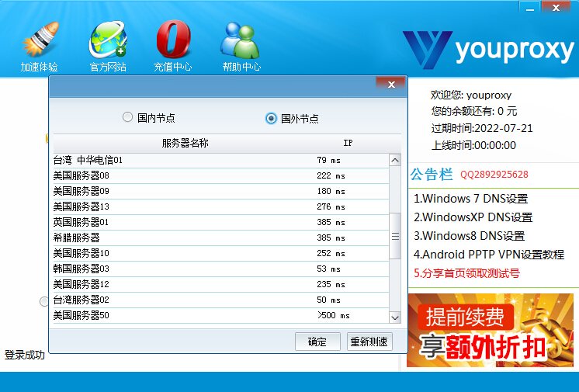Viewport: 579px width, 392px height.
Task: Click the 登录成功 status text
Action: [x=25, y=355]
